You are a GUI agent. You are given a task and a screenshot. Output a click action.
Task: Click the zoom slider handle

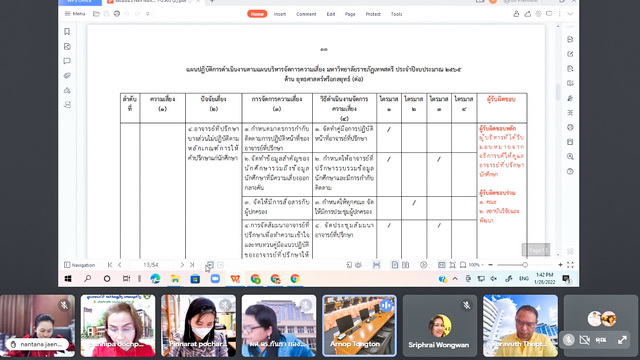pos(525,265)
